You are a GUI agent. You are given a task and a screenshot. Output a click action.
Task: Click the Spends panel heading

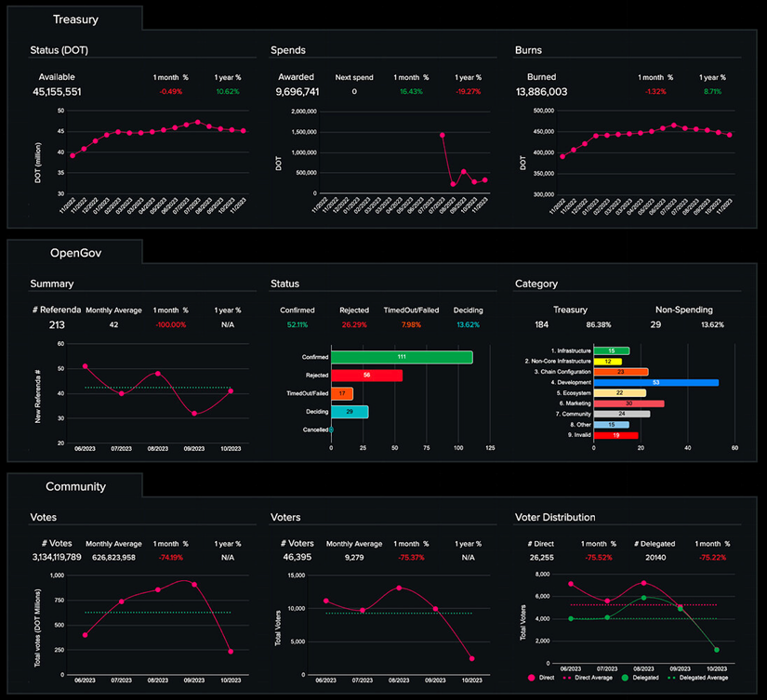click(288, 50)
